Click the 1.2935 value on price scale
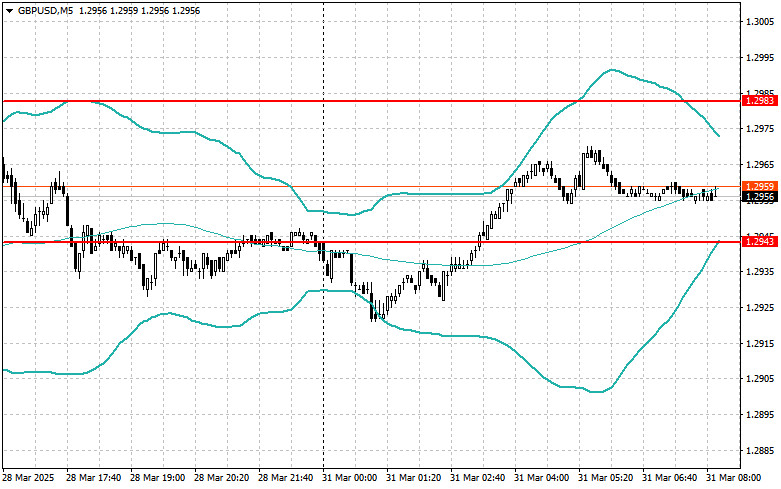 click(x=760, y=272)
